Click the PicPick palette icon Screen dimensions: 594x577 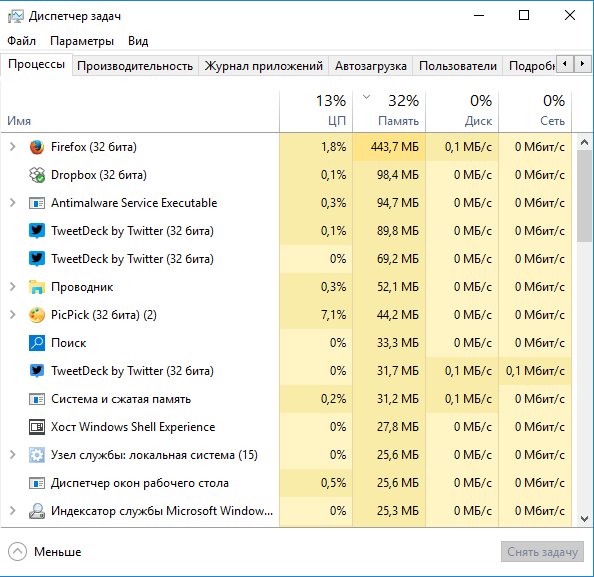click(37, 315)
